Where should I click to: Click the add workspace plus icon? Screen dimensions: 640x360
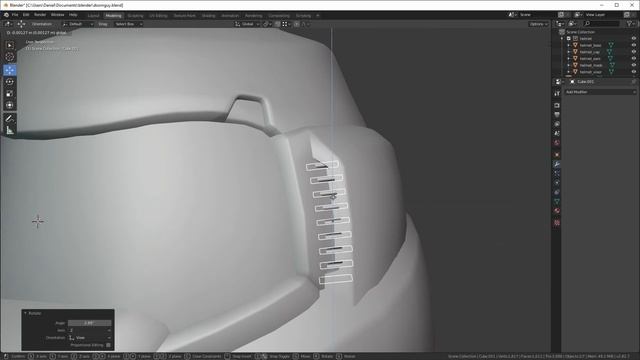coord(318,16)
